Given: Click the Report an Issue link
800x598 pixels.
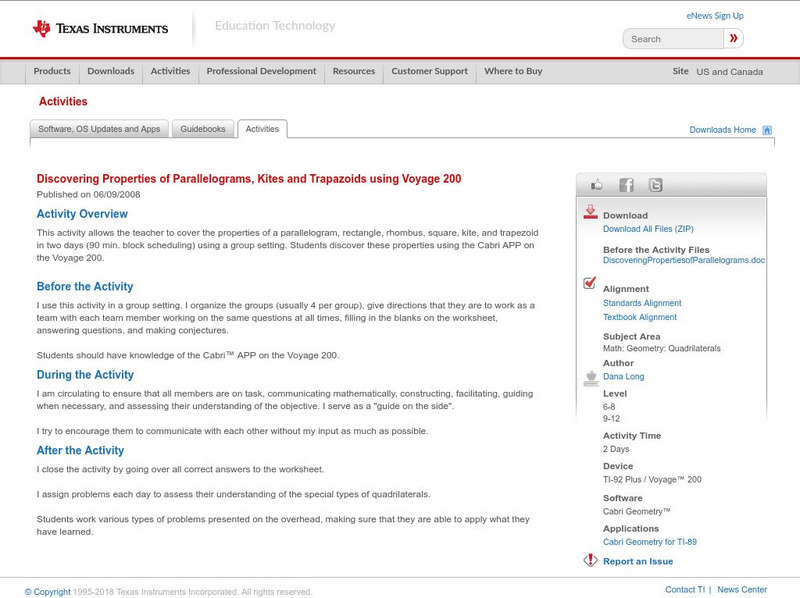Looking at the screenshot, I should tap(638, 561).
